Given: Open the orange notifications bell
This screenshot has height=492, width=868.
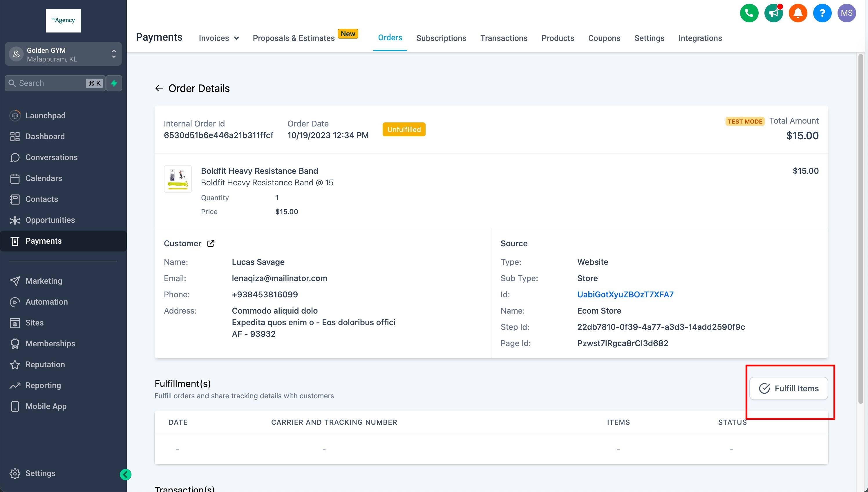Looking at the screenshot, I should point(798,13).
